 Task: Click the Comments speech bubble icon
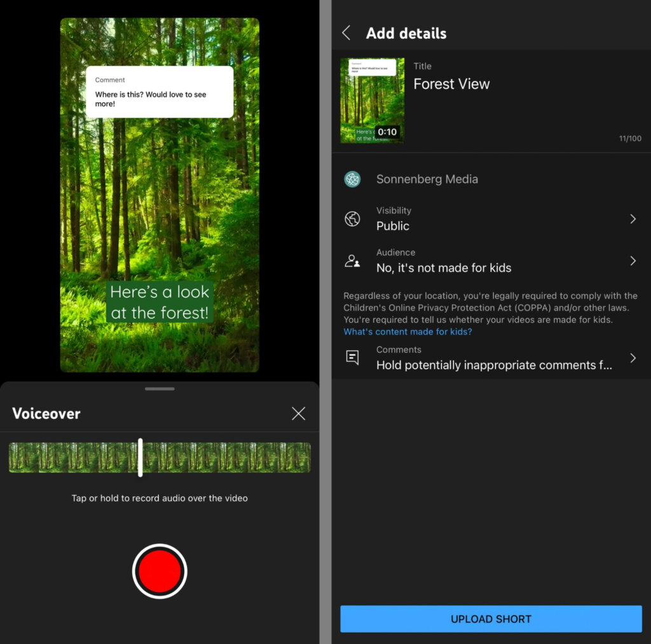click(x=352, y=358)
